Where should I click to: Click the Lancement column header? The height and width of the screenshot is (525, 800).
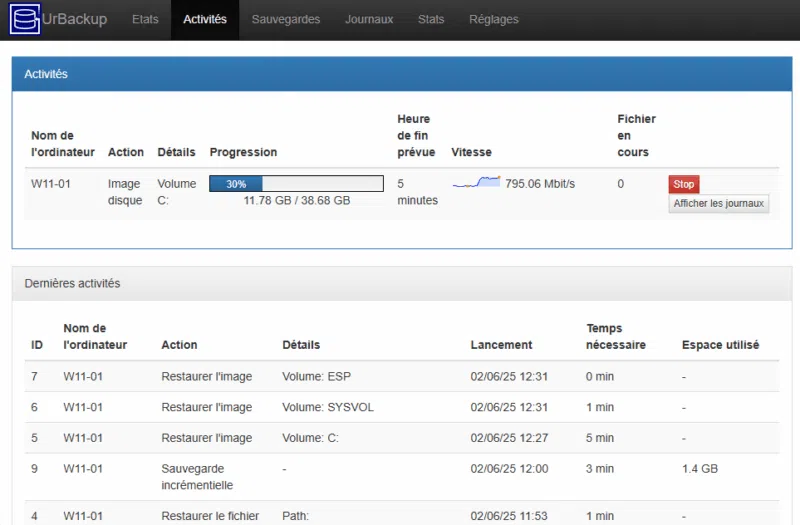(501, 345)
